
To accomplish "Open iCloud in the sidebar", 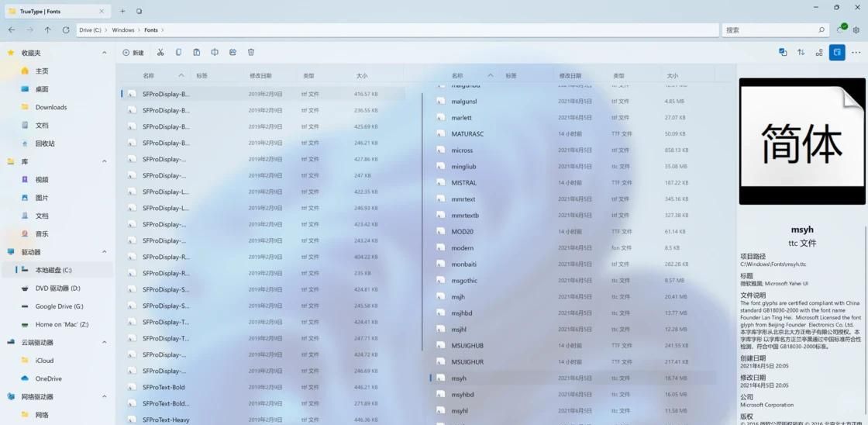I will [58, 360].
